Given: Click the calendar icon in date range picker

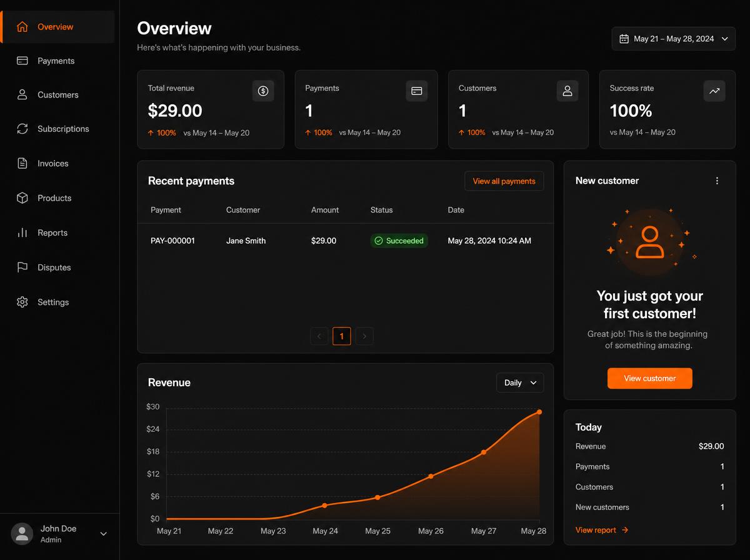Looking at the screenshot, I should pyautogui.click(x=624, y=39).
